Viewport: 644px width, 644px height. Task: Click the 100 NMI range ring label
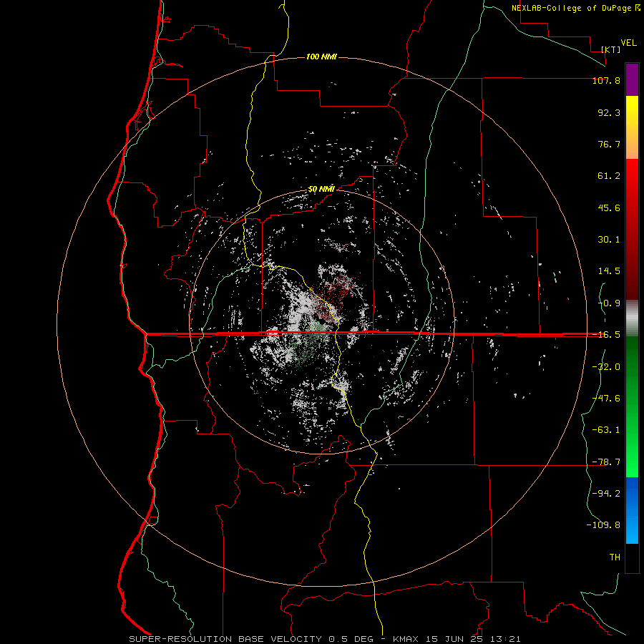[x=321, y=57]
